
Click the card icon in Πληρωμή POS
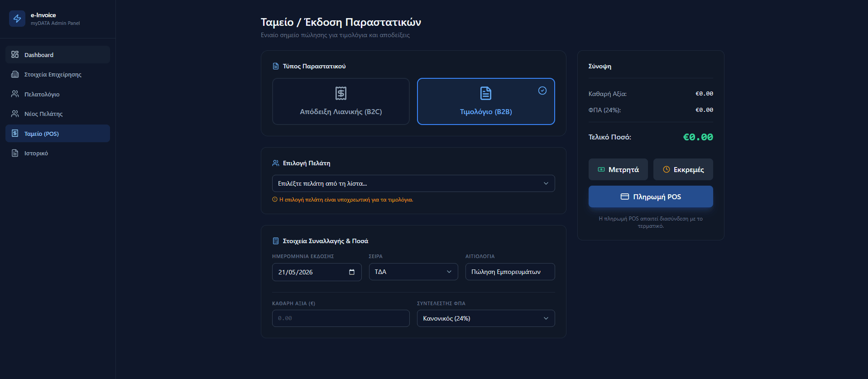pos(625,197)
